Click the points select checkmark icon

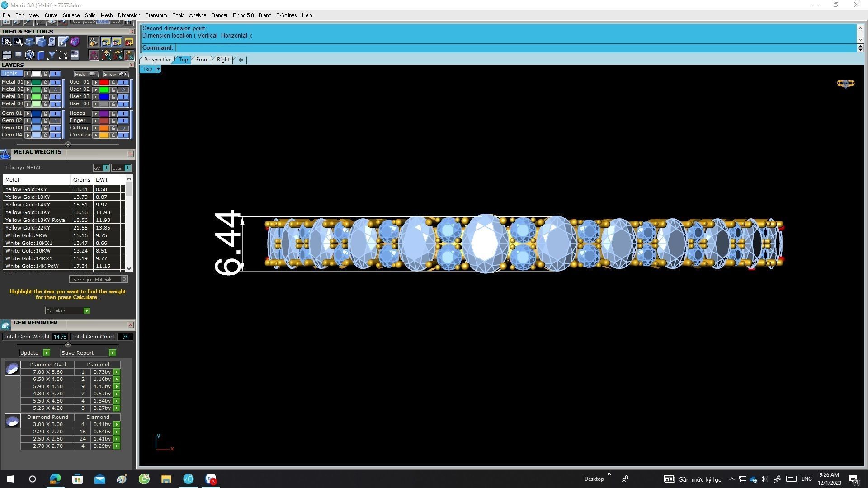tap(63, 55)
